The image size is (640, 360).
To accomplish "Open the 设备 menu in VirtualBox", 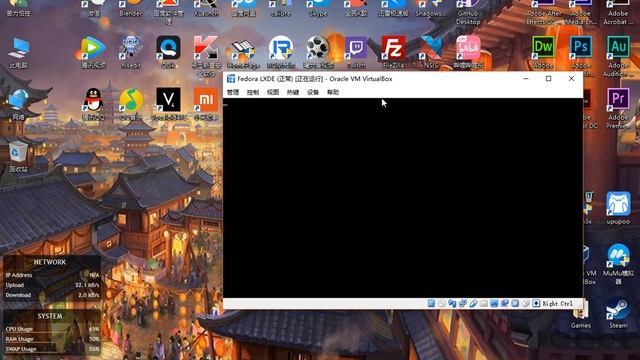I will (x=313, y=92).
